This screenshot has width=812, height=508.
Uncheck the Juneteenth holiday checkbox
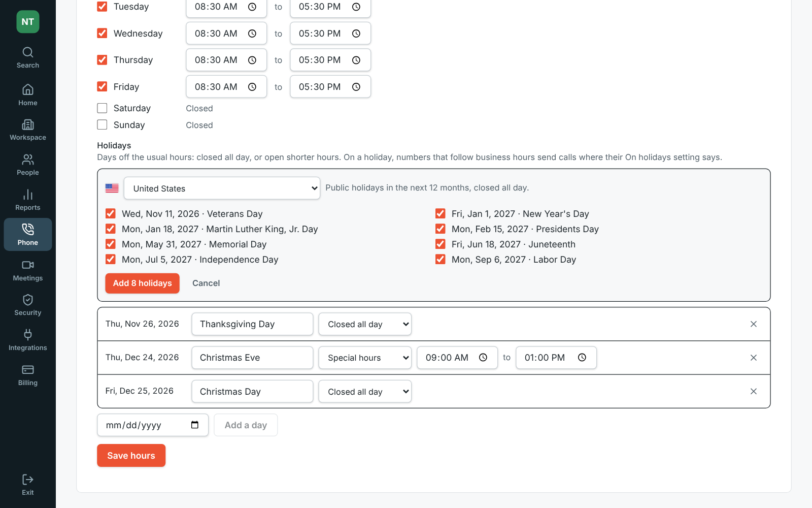click(441, 244)
